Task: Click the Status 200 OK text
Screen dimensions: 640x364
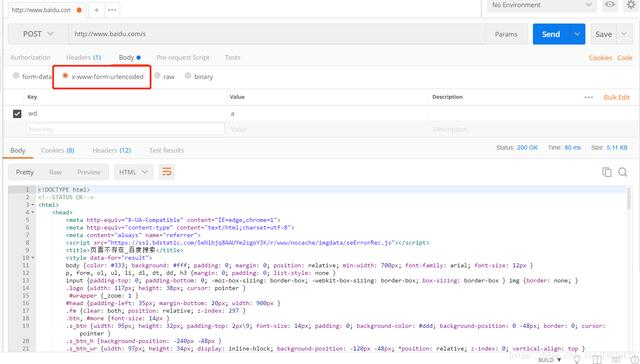Action: [x=517, y=147]
